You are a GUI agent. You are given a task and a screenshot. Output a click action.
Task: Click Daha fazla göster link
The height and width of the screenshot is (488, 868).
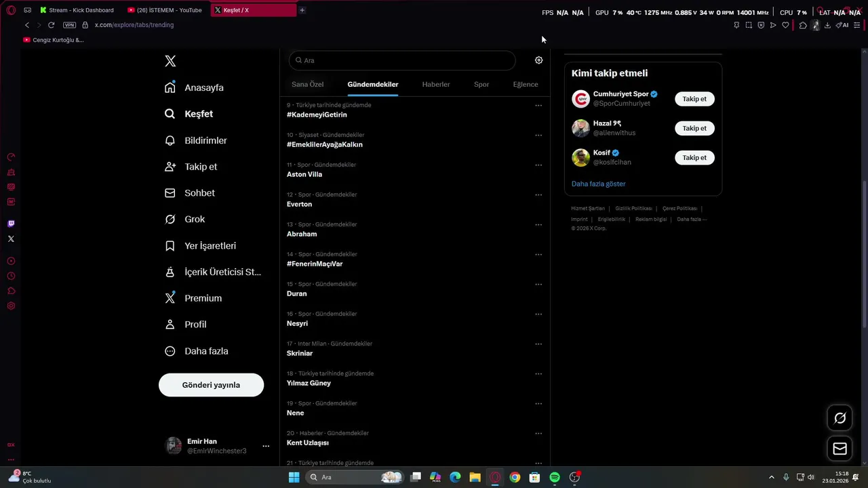pyautogui.click(x=598, y=184)
